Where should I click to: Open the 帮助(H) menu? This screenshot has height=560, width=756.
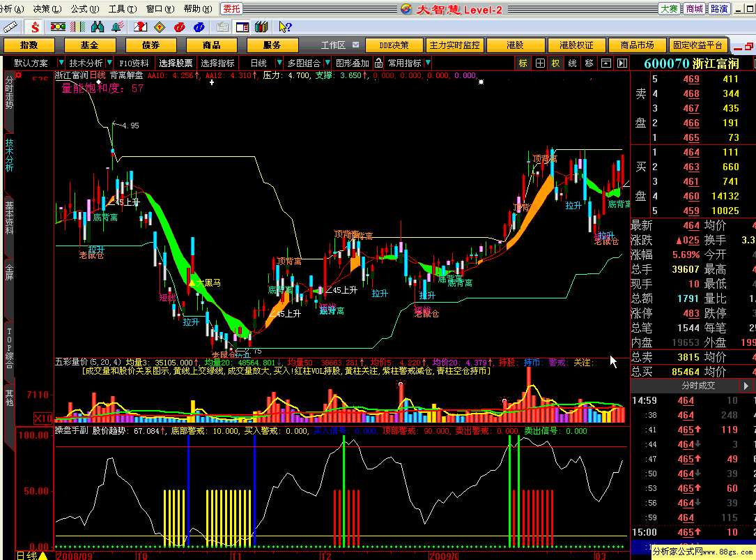point(198,9)
